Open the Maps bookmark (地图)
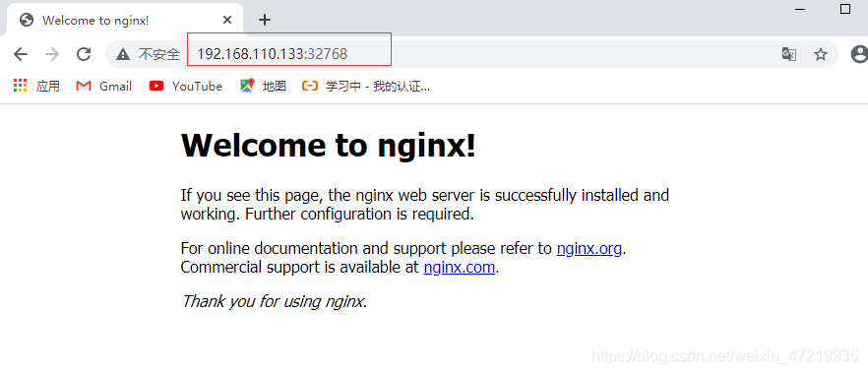The height and width of the screenshot is (374, 868). (x=263, y=86)
